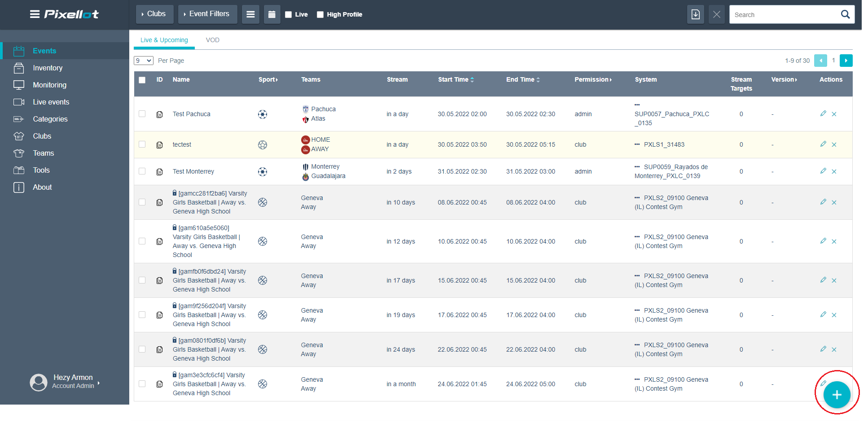868x427 pixels.
Task: Click the Pixellot logo
Action: point(71,14)
